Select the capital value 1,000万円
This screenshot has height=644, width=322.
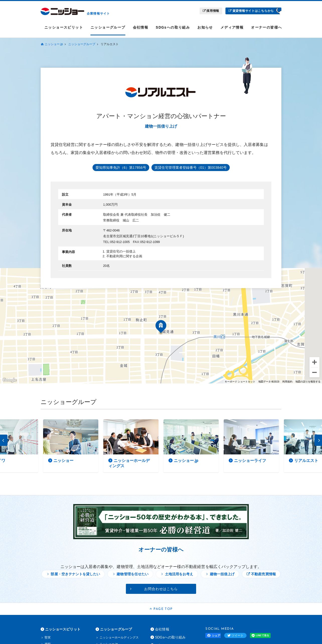click(x=110, y=204)
